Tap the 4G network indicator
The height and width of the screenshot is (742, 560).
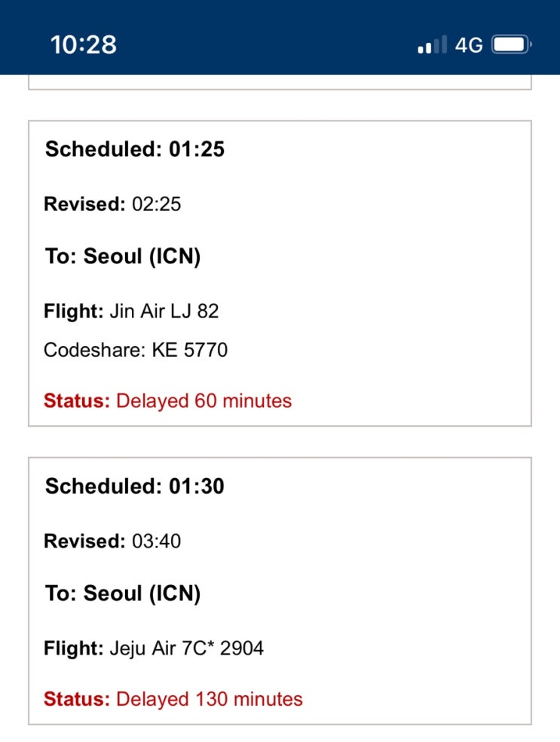(x=469, y=45)
